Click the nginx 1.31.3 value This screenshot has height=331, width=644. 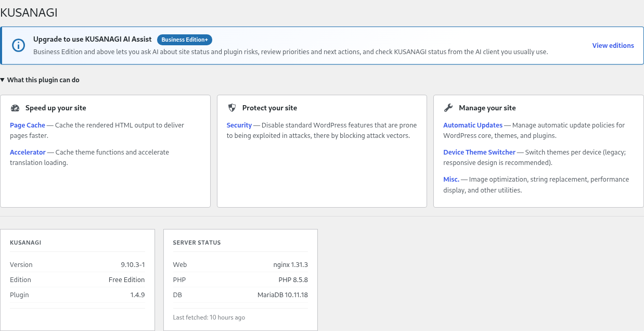[290, 265]
